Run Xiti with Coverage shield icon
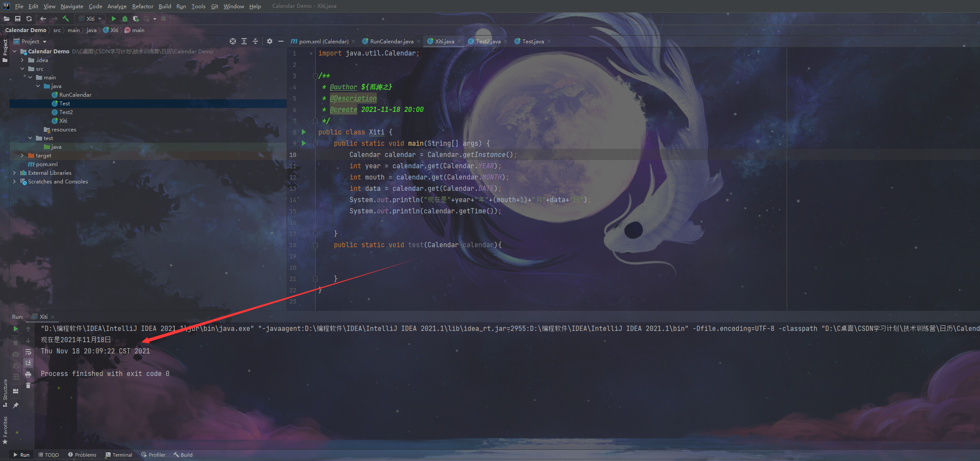The height and width of the screenshot is (461, 980). click(136, 19)
